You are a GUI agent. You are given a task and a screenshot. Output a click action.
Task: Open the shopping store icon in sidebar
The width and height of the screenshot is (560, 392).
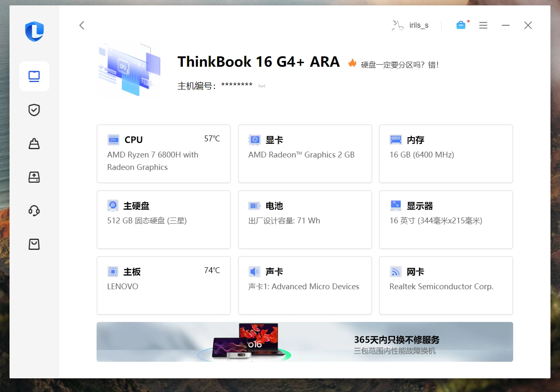tap(34, 244)
